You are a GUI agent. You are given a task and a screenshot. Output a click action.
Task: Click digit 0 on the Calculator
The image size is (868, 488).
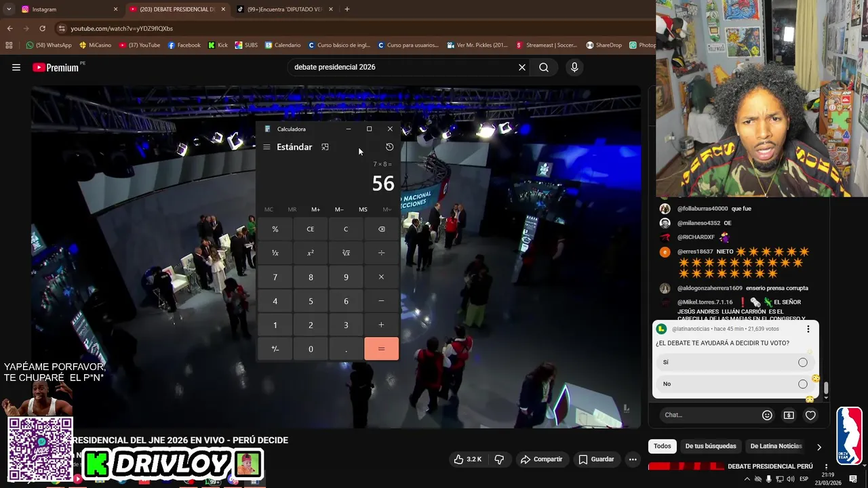coord(311,349)
